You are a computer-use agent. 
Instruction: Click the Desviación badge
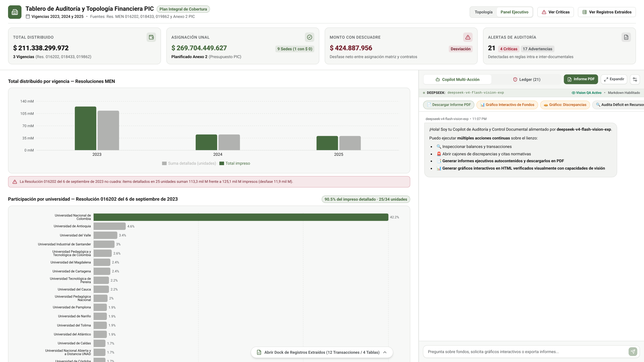tap(460, 49)
